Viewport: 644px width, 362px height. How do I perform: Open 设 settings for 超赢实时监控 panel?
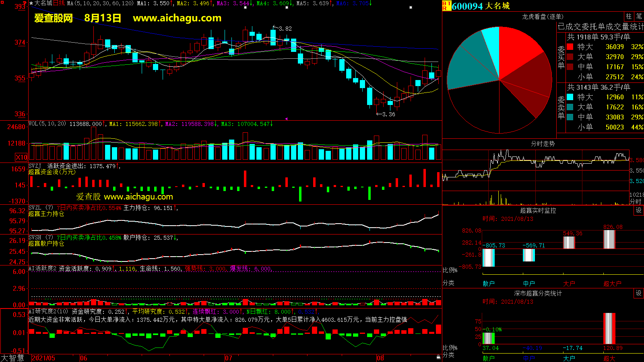638,210
